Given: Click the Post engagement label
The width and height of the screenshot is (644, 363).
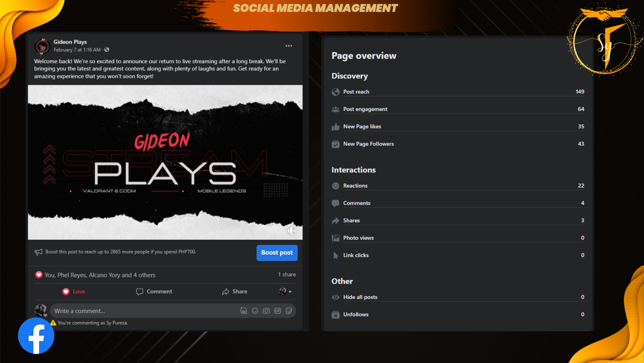Looking at the screenshot, I should click(365, 109).
